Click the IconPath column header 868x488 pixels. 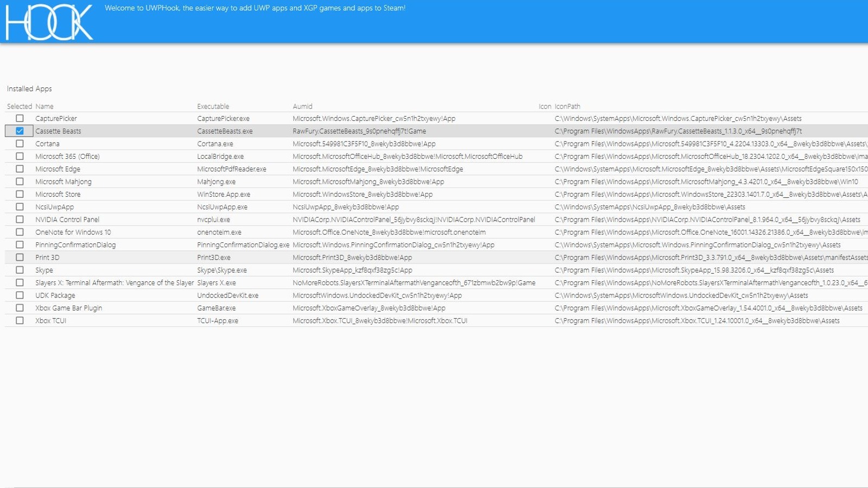[x=567, y=106]
